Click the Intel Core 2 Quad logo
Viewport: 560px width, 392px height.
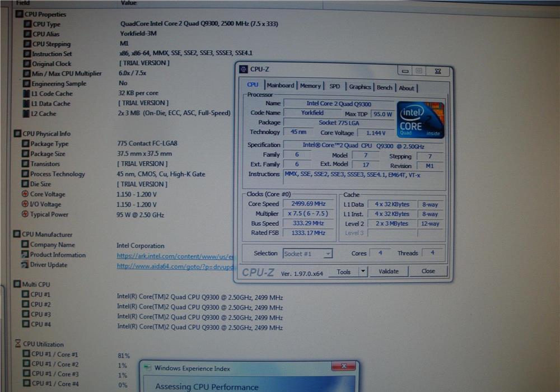[421, 120]
